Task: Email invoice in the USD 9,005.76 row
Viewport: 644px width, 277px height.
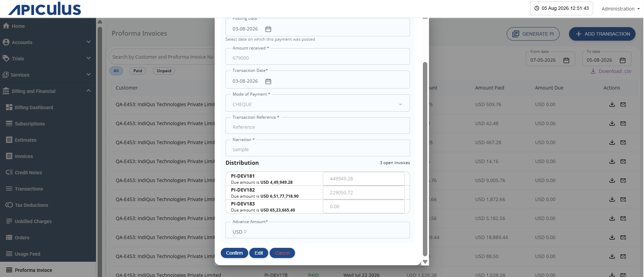Action: tap(623, 180)
